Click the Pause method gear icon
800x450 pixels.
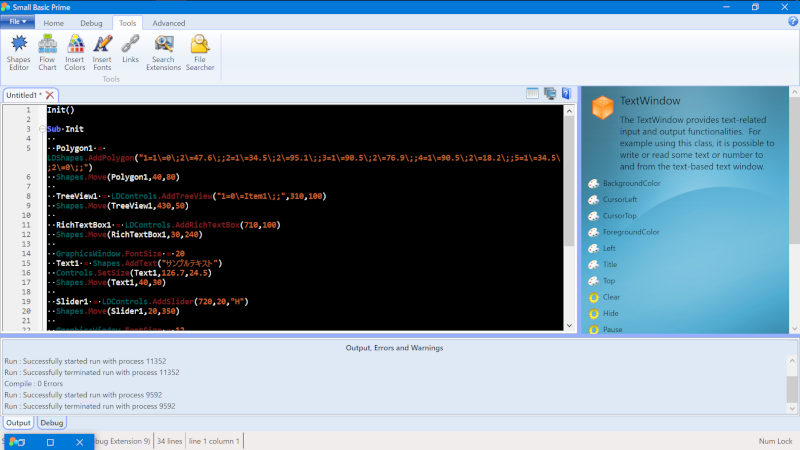pyautogui.click(x=593, y=330)
